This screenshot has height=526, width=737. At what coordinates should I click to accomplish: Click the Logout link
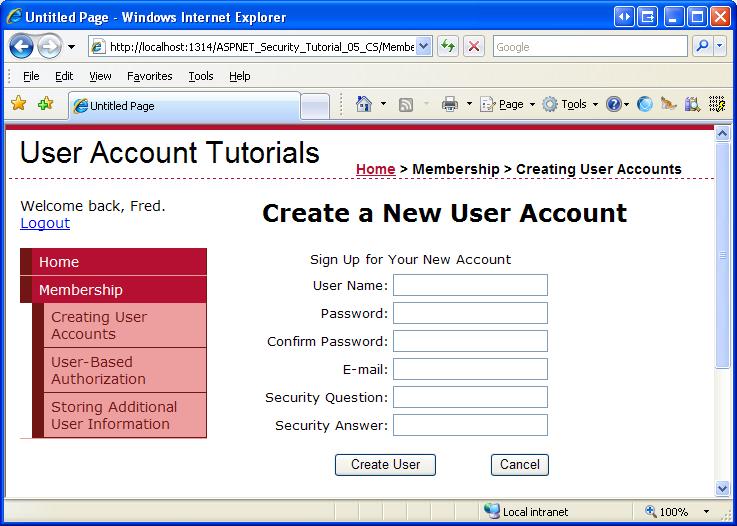point(45,223)
